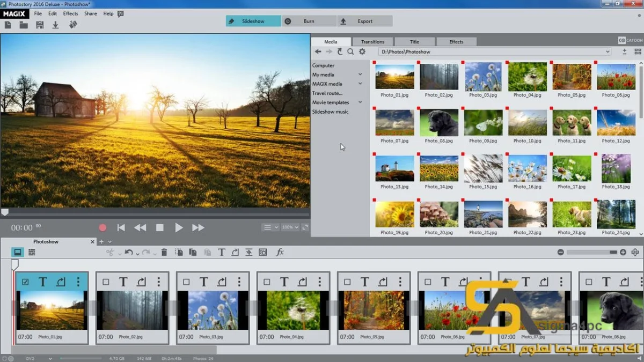Jump to start of slideshow
The image size is (644, 362).
[x=121, y=227]
